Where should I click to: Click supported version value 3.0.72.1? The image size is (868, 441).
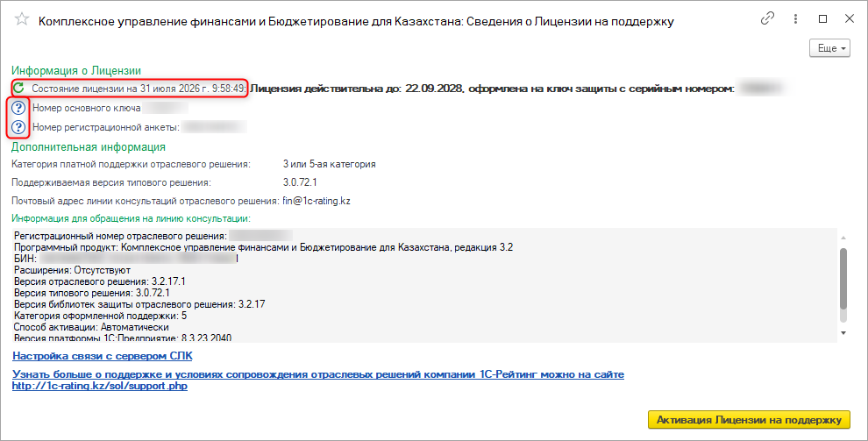point(300,182)
